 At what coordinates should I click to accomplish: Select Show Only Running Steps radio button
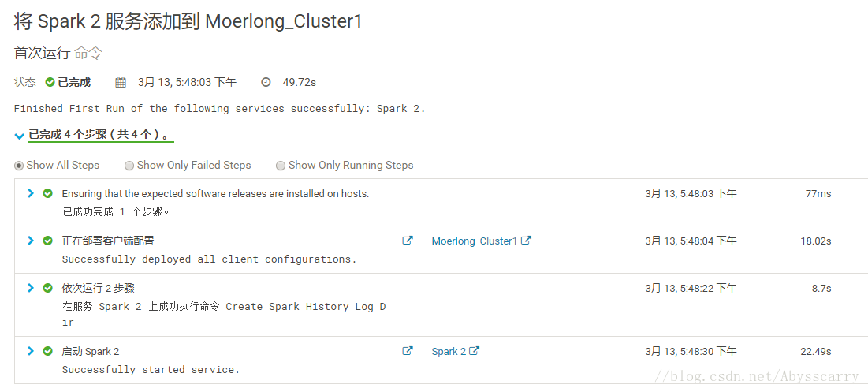coord(281,166)
